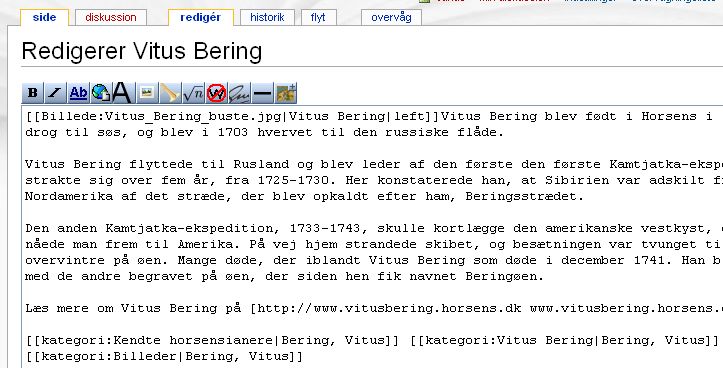Switch to the side tab
Screen dimensions: 723x368
[x=44, y=18]
